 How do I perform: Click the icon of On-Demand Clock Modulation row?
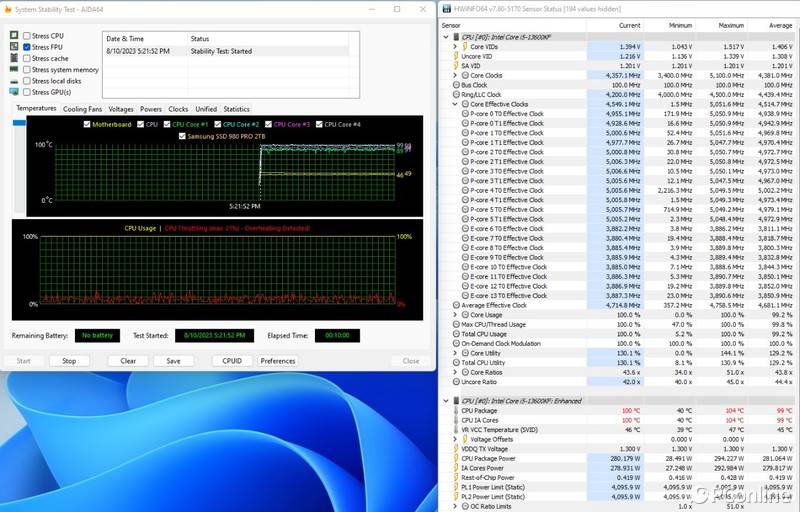(456, 343)
